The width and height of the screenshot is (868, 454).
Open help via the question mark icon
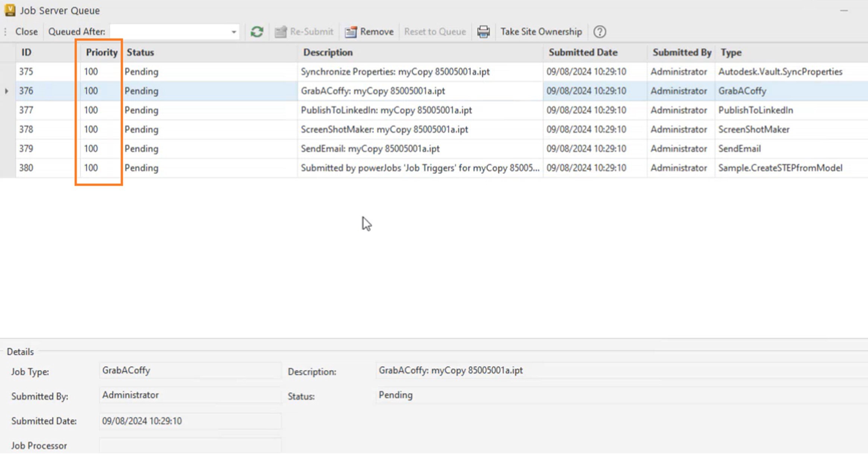[x=599, y=32]
